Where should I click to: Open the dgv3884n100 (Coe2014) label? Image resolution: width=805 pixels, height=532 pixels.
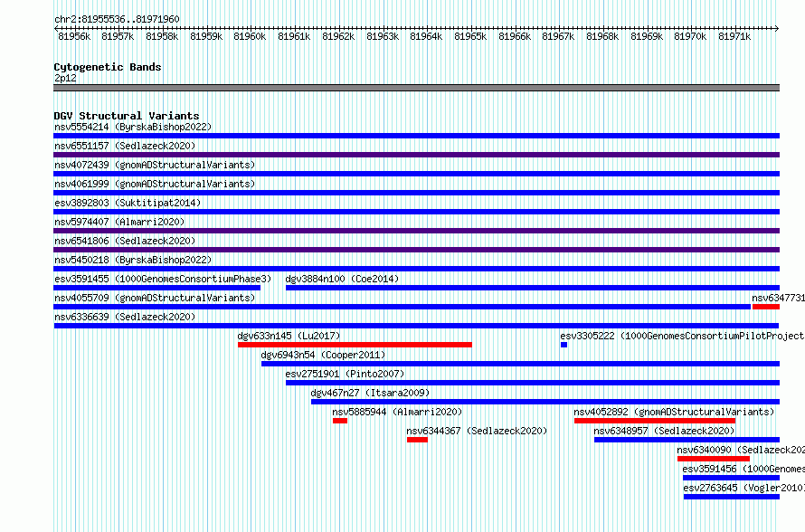tap(342, 279)
